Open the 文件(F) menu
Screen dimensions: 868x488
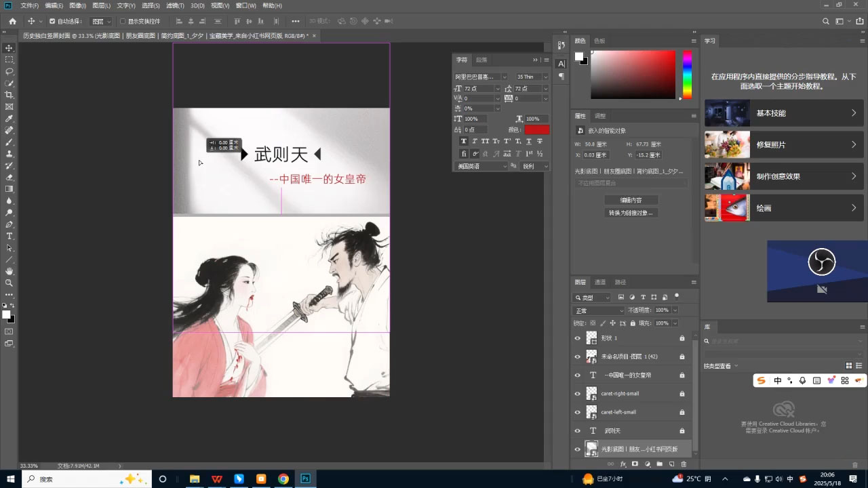[29, 5]
